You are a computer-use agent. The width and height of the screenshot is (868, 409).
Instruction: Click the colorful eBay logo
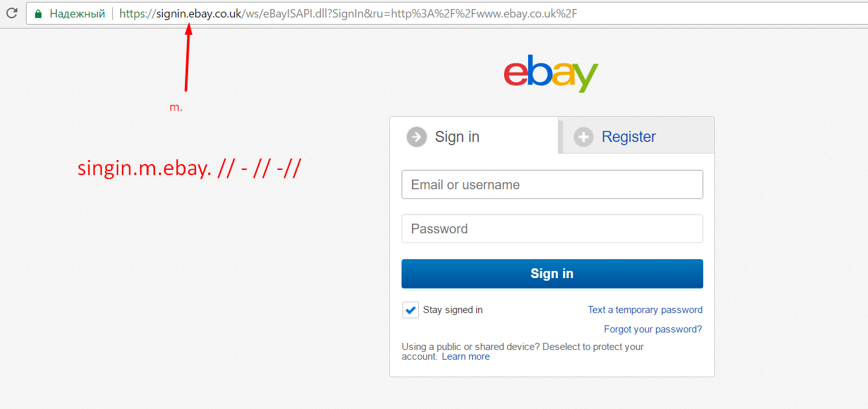[551, 75]
